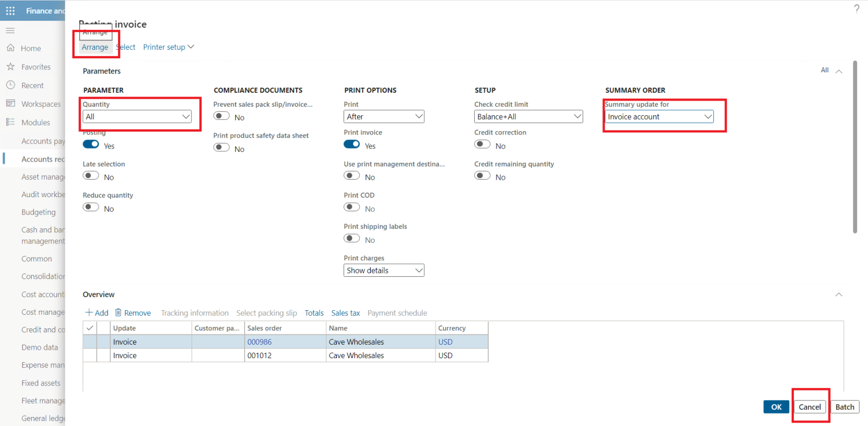
Task: Disable the Posting toggle
Action: pyautogui.click(x=90, y=144)
